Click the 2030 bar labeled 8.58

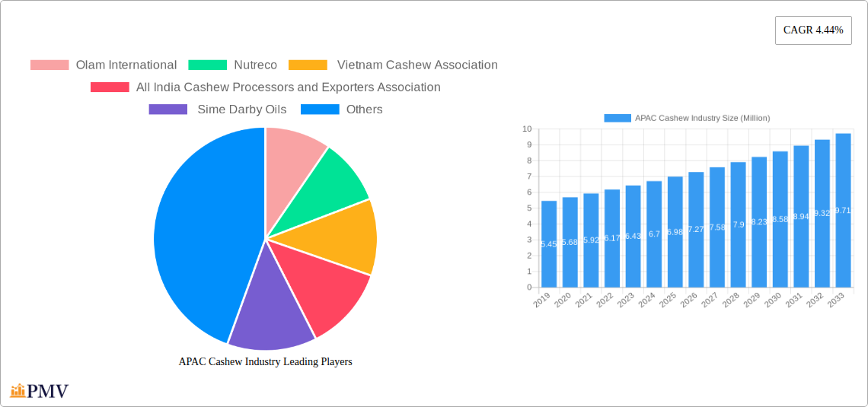tap(780, 220)
